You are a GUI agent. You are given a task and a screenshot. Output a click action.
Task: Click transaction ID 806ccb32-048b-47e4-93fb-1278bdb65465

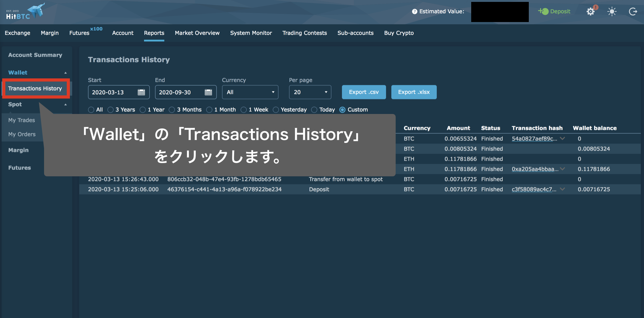(224, 179)
